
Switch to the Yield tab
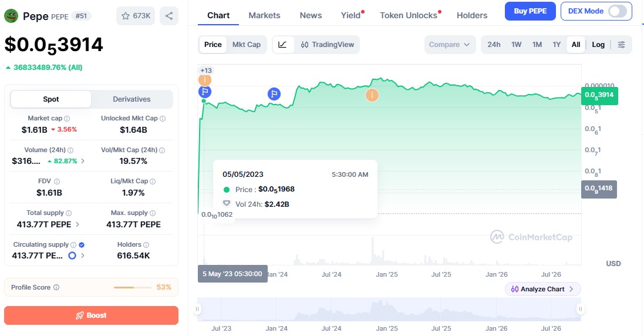click(x=350, y=15)
